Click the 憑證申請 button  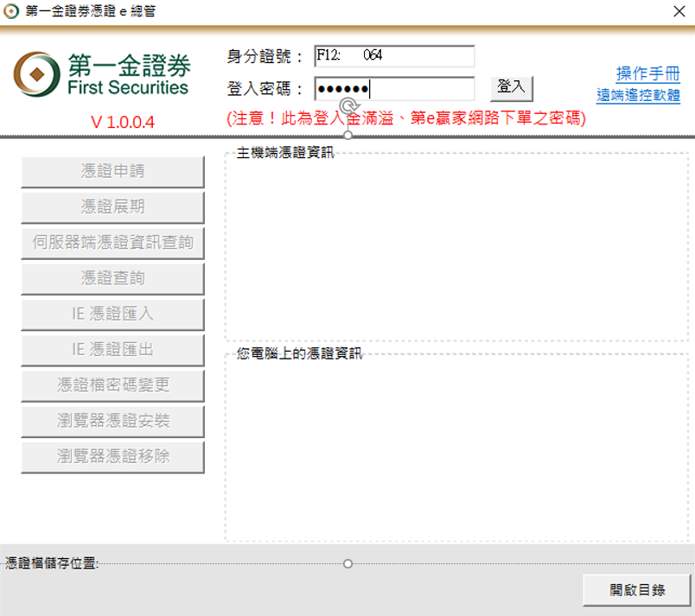click(x=112, y=171)
